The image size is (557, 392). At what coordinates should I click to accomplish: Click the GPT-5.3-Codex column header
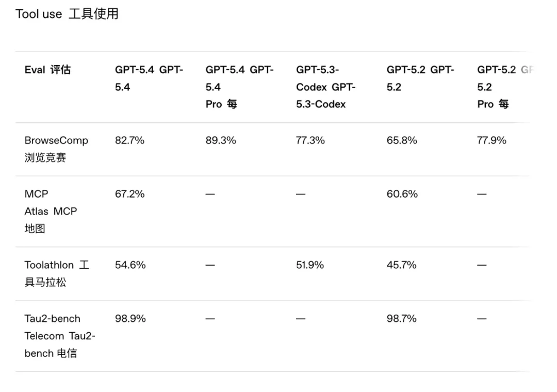tap(325, 87)
